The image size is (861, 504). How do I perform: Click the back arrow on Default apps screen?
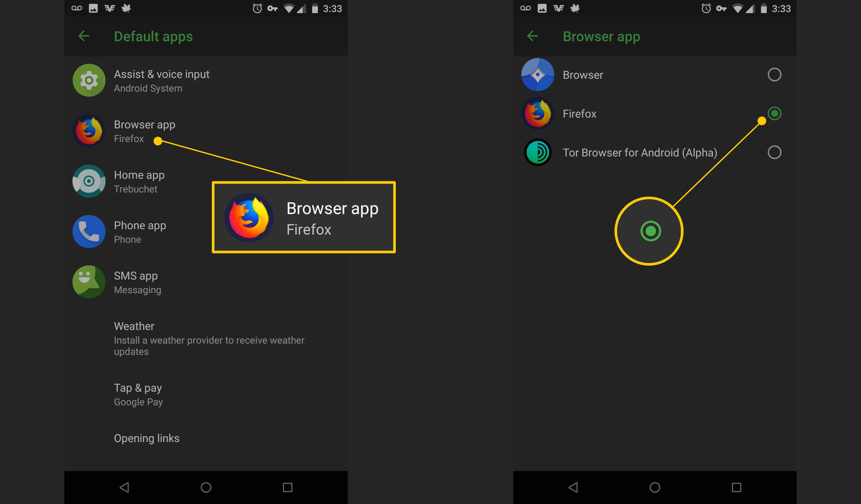(x=83, y=36)
